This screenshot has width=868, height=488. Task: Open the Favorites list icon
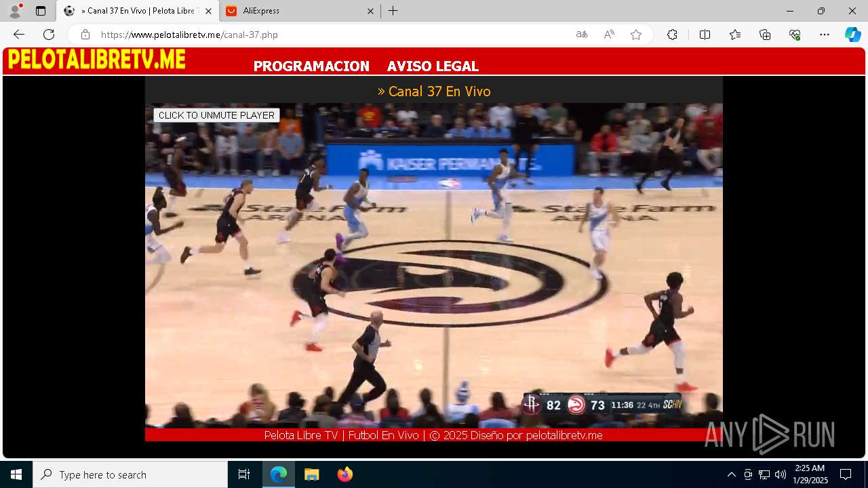pyautogui.click(x=735, y=35)
